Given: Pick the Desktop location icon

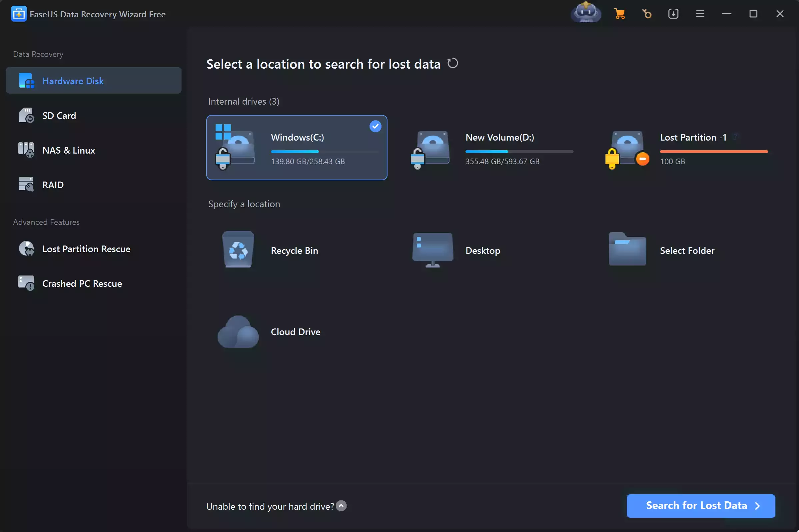Looking at the screenshot, I should 432,250.
